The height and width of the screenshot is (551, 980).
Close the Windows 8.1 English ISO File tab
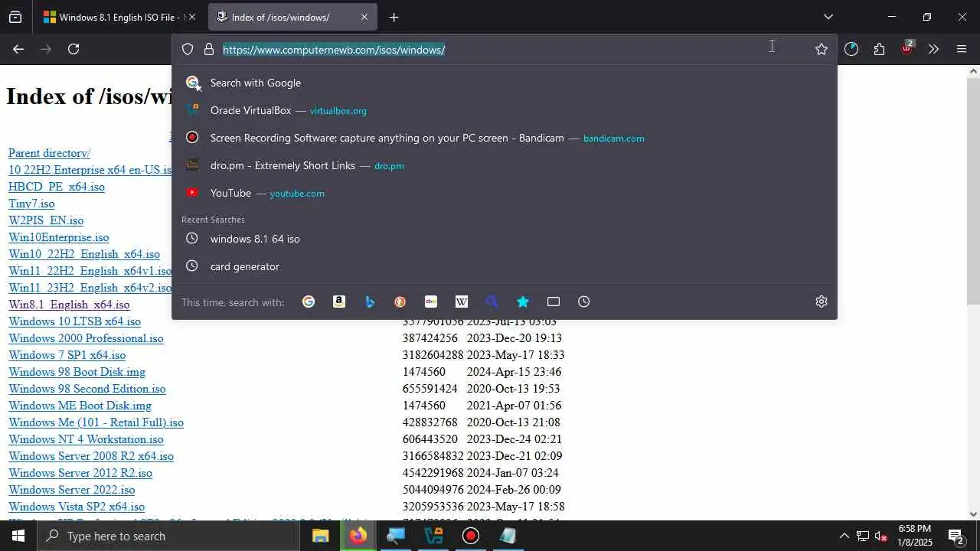coord(191,17)
